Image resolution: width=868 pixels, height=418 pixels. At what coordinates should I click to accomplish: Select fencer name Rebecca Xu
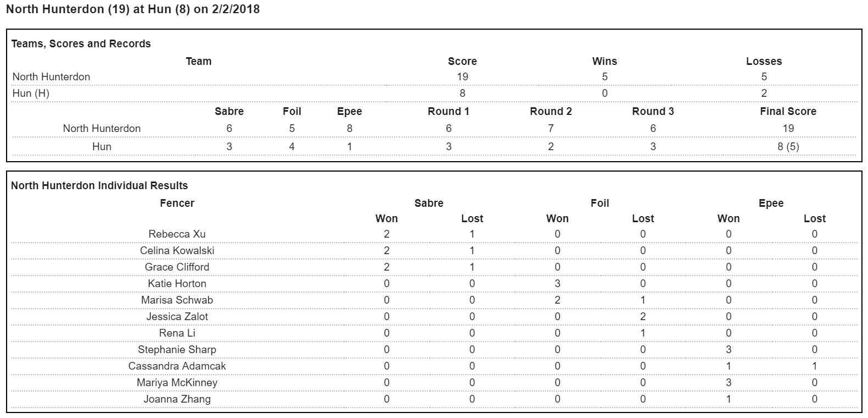(177, 234)
